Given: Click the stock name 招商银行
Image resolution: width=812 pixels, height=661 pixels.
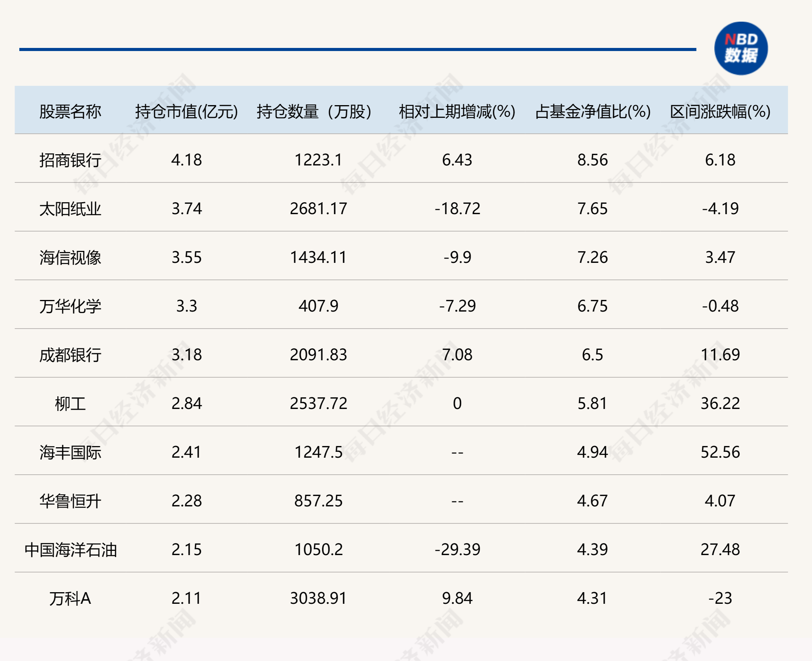Looking at the screenshot, I should [70, 160].
